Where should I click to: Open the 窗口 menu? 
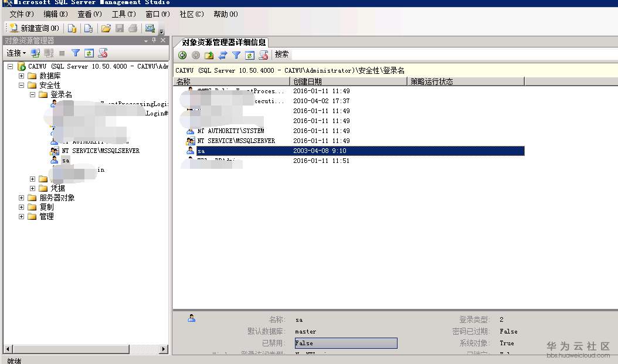[158, 14]
